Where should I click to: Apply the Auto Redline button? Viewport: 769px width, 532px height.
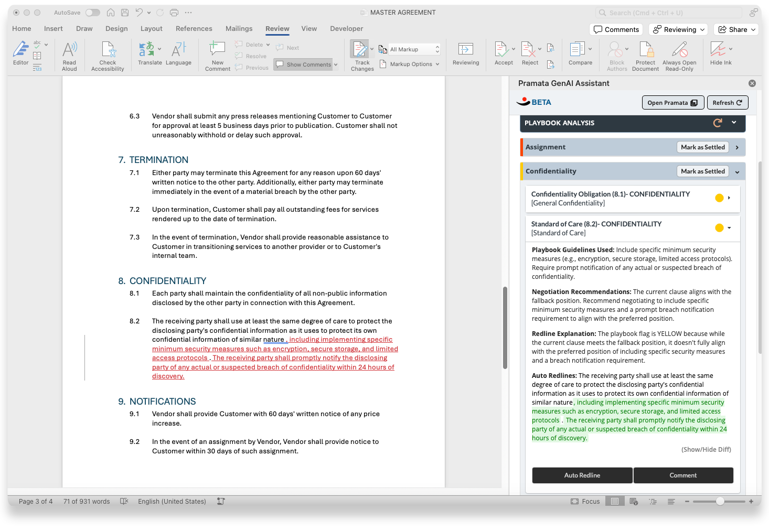582,475
